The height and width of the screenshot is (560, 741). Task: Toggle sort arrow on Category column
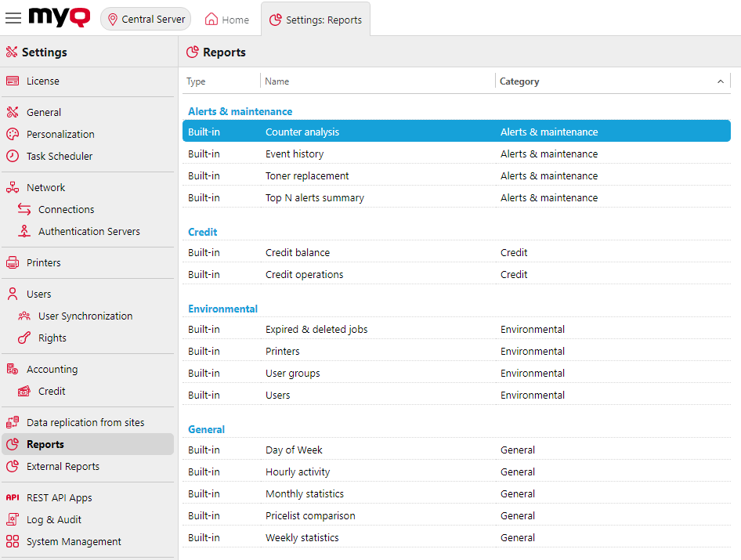(x=720, y=81)
